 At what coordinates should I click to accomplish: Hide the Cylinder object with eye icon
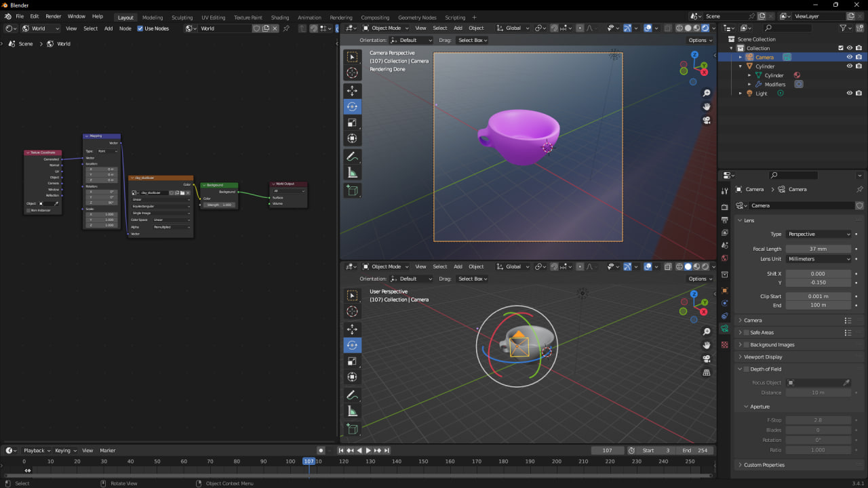coord(849,66)
